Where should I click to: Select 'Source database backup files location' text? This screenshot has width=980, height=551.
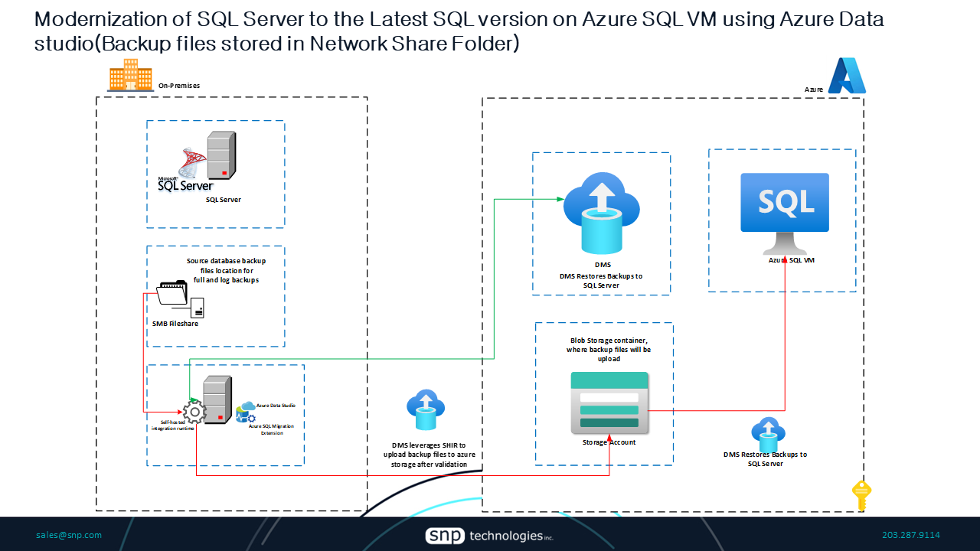pyautogui.click(x=226, y=270)
